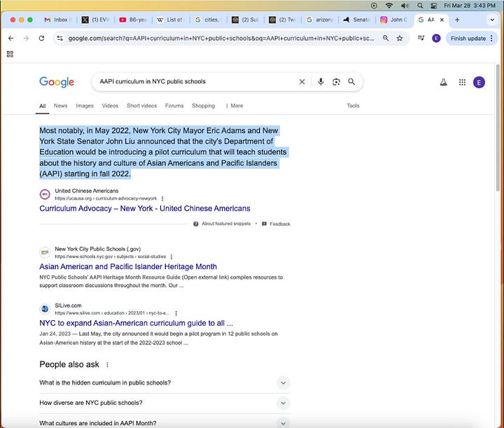Viewport: 504px width, 428px height.
Task: Open more options for NYC Public Schools result
Action: pos(171,256)
